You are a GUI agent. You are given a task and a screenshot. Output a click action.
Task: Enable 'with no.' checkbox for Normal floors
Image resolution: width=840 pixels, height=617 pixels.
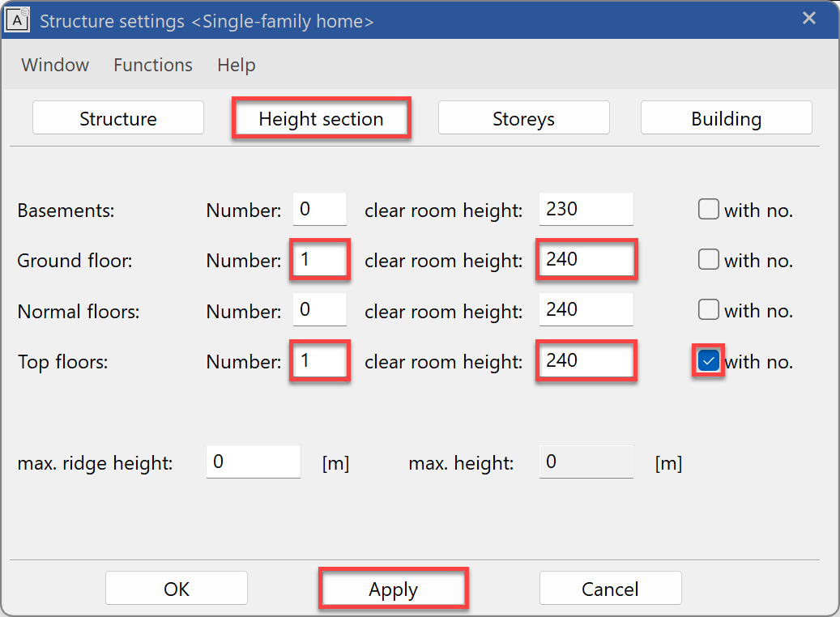click(x=709, y=310)
